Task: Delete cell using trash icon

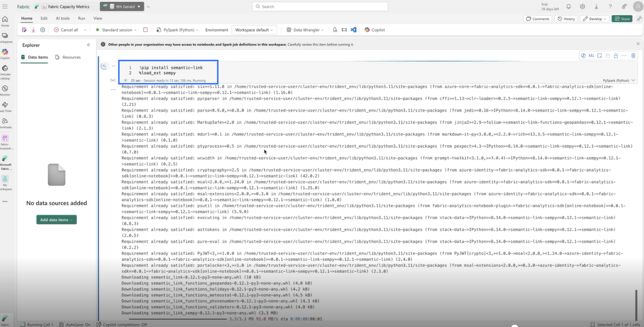Action: pos(633,56)
